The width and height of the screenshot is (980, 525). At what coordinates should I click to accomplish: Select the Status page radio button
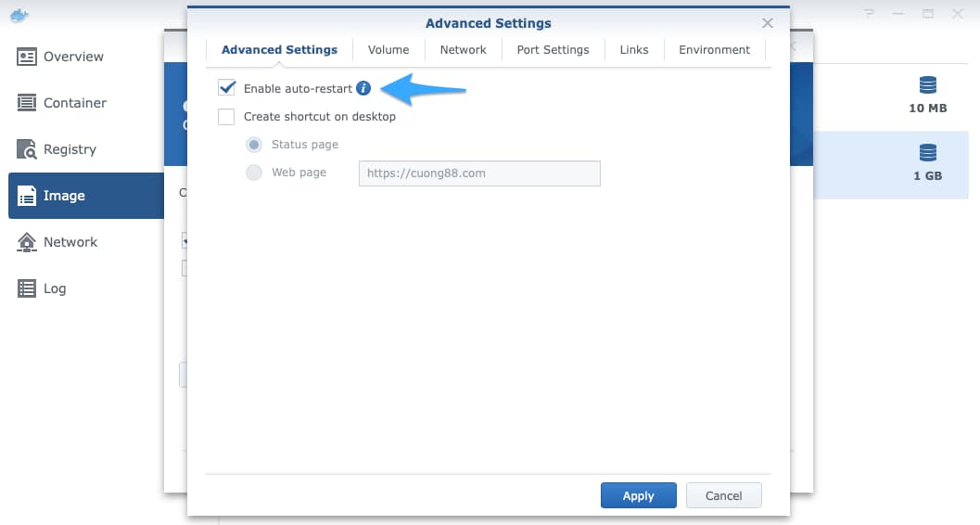253,145
